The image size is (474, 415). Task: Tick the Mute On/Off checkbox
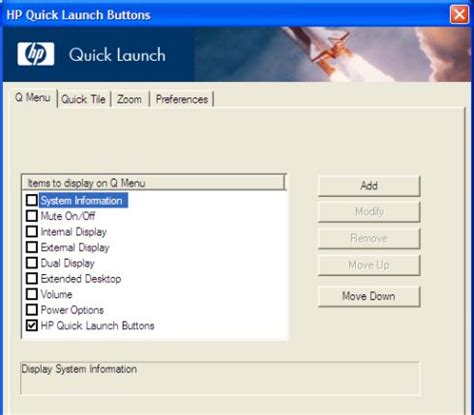tap(32, 216)
